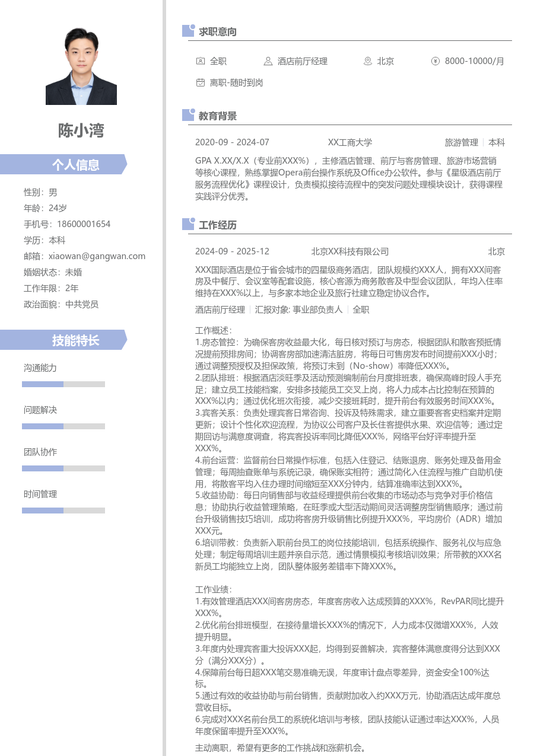Image resolution: width=534 pixels, height=756 pixels.
Task: Click the yen salary icon beside 8000-10000/月
Action: coord(436,61)
